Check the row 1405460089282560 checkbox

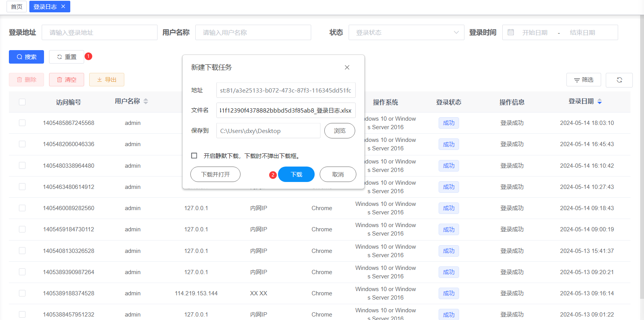pyautogui.click(x=22, y=208)
